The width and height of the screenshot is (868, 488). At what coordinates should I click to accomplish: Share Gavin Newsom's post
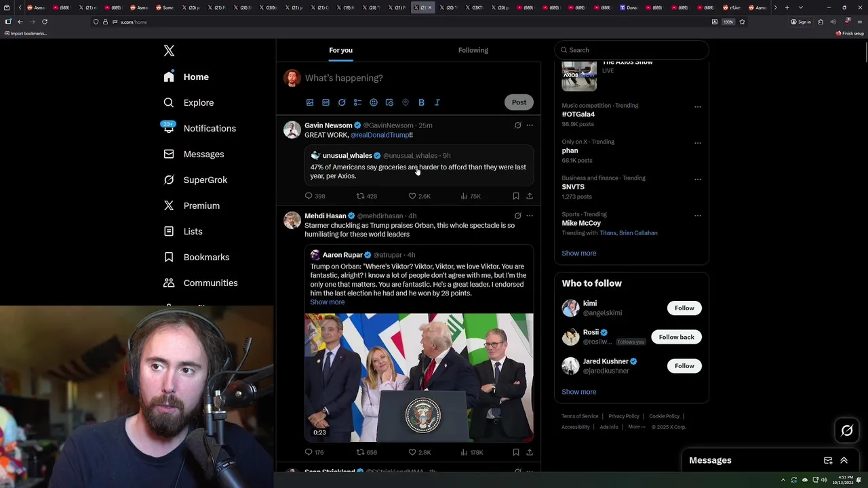point(530,196)
